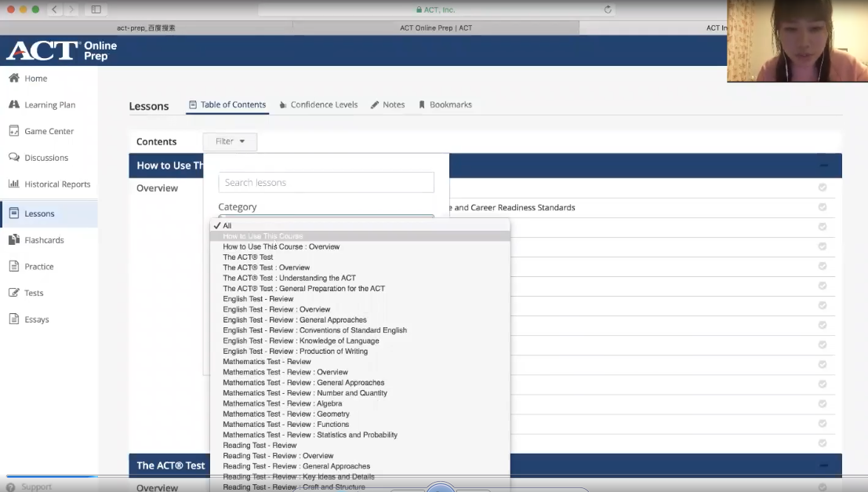Go to Home in the sidebar
Viewport: 868px width, 492px height.
coord(35,78)
